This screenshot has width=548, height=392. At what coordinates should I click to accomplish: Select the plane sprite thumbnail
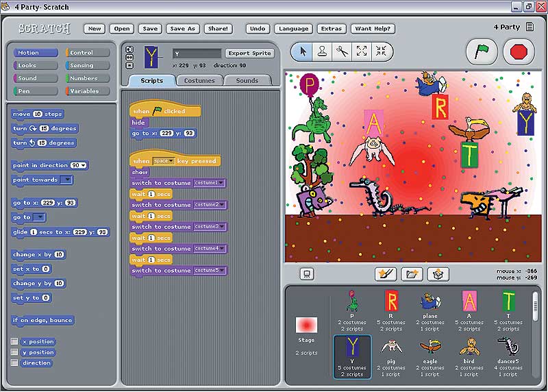coord(430,311)
